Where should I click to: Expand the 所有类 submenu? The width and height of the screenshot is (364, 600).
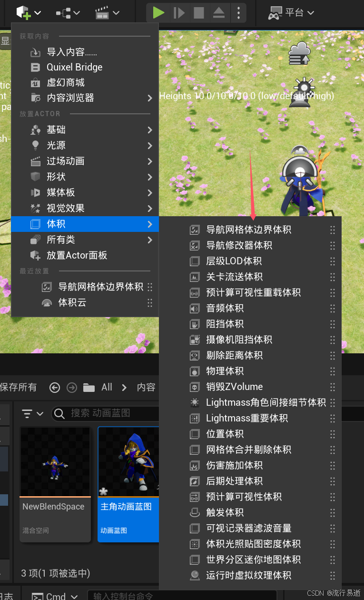[x=85, y=240]
